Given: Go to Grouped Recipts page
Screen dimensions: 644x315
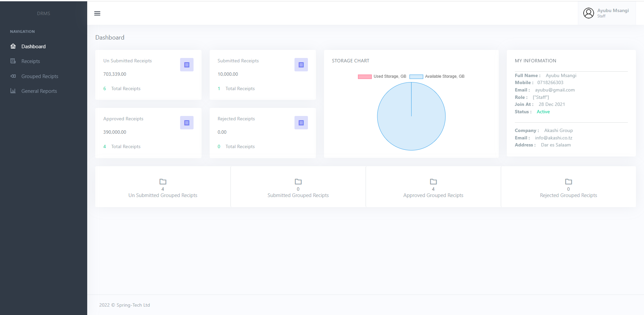Looking at the screenshot, I should click(x=40, y=76).
